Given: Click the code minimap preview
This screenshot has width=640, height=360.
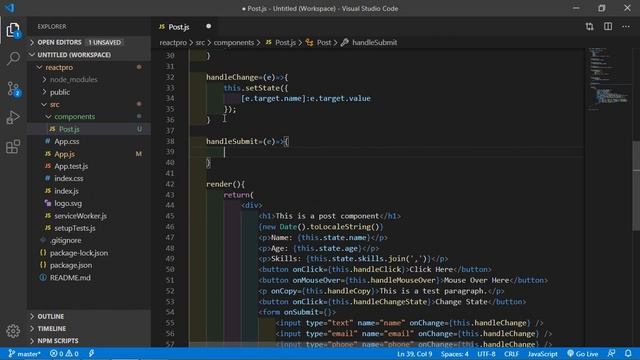Looking at the screenshot, I should (x=608, y=79).
